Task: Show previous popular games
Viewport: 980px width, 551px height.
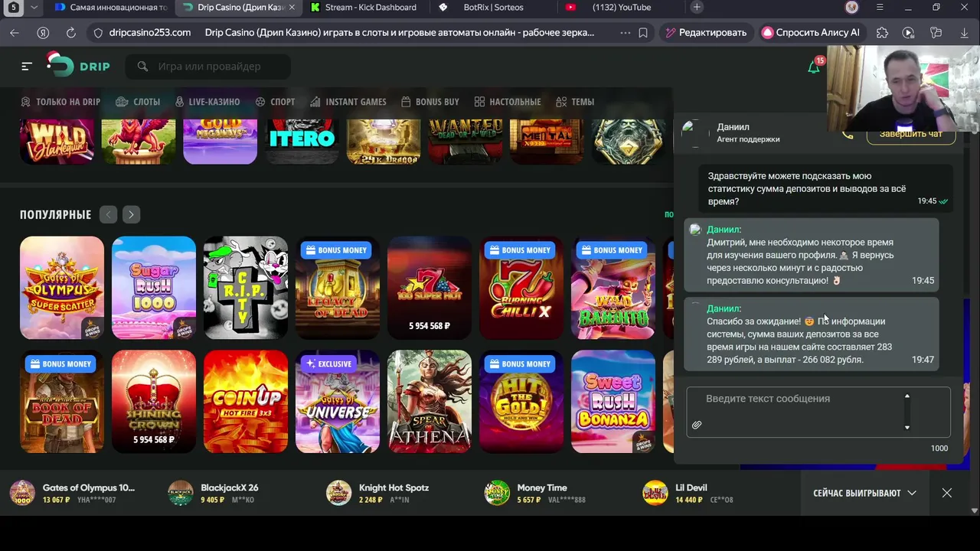Action: pyautogui.click(x=108, y=215)
